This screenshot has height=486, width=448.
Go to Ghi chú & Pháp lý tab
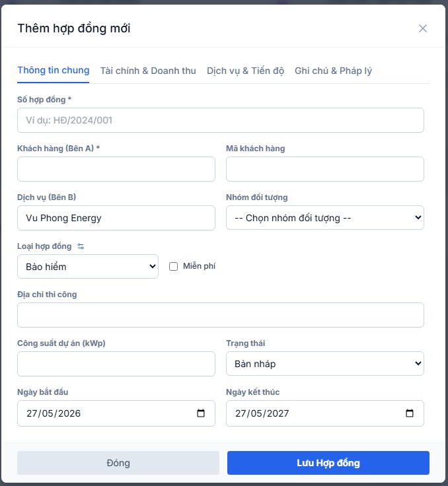pyautogui.click(x=333, y=71)
